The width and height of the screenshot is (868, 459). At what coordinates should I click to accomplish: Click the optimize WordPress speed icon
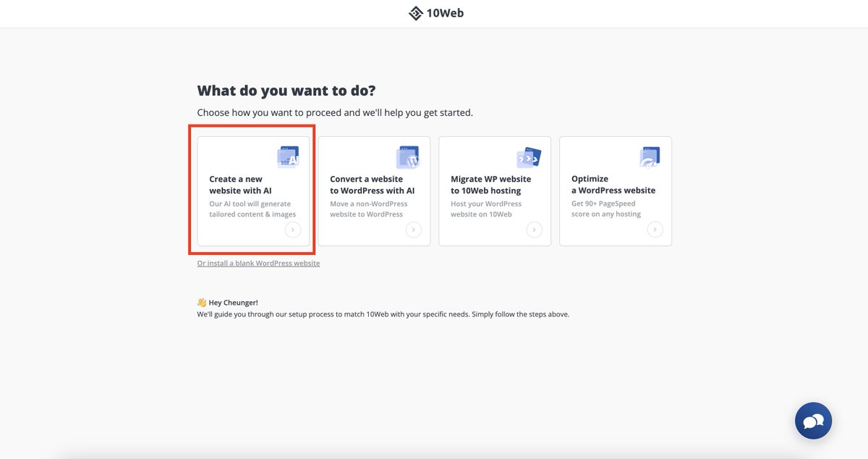click(650, 157)
